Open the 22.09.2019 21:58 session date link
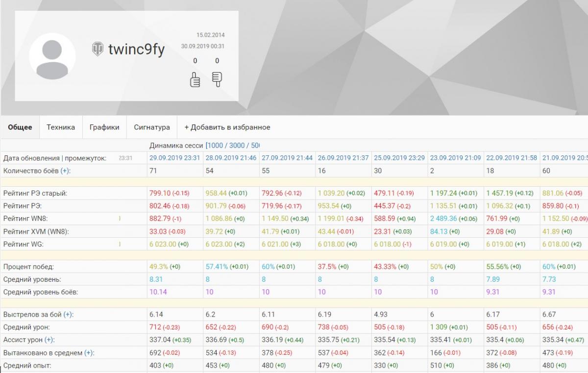588x373 pixels. click(512, 158)
